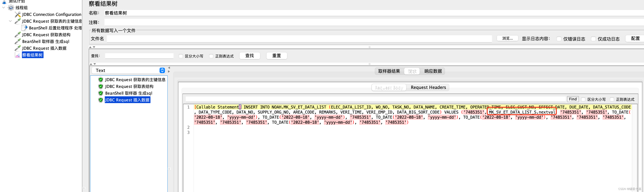Click the 查找 search text field
This screenshot has width=644, height=192.
click(139, 56)
